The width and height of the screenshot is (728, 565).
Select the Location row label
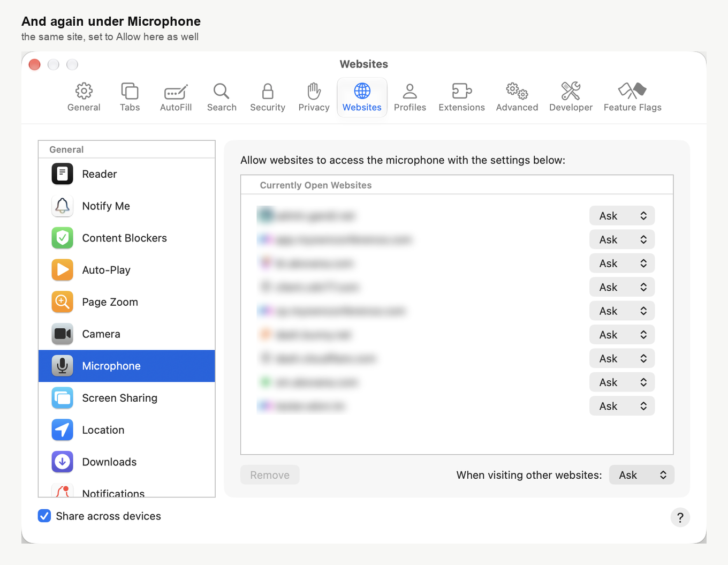[103, 430]
